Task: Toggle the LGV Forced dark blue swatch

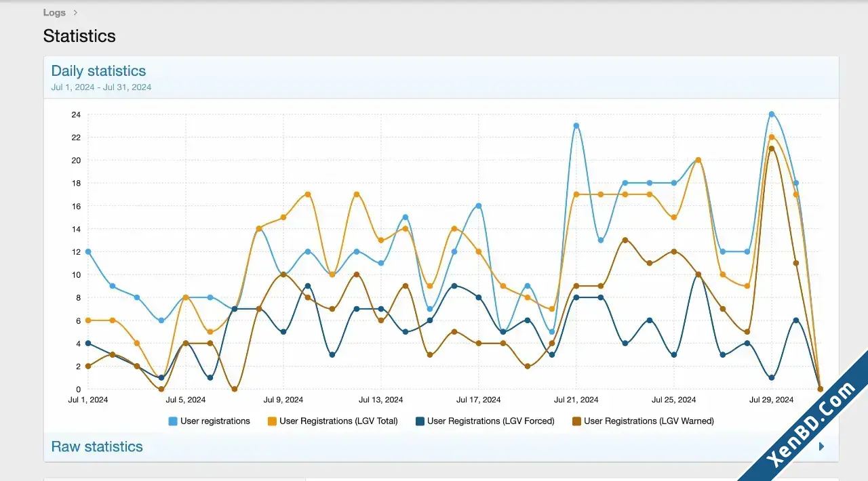Action: [420, 421]
